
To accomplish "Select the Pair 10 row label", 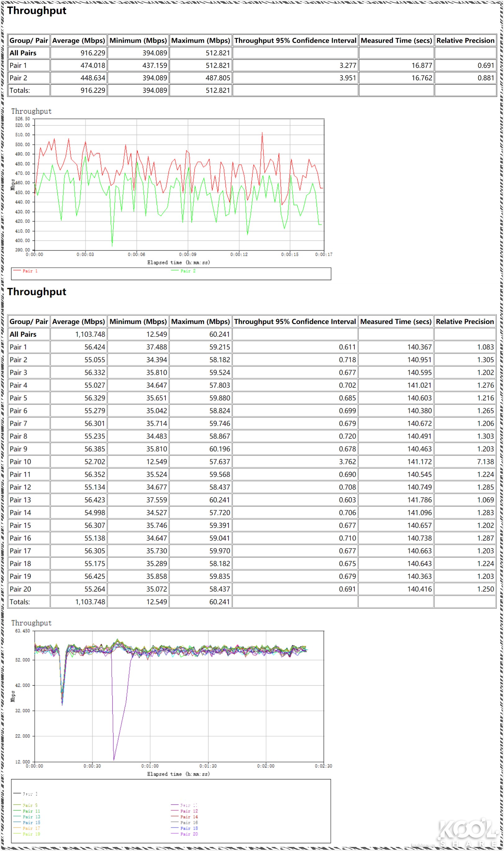I will (20, 462).
